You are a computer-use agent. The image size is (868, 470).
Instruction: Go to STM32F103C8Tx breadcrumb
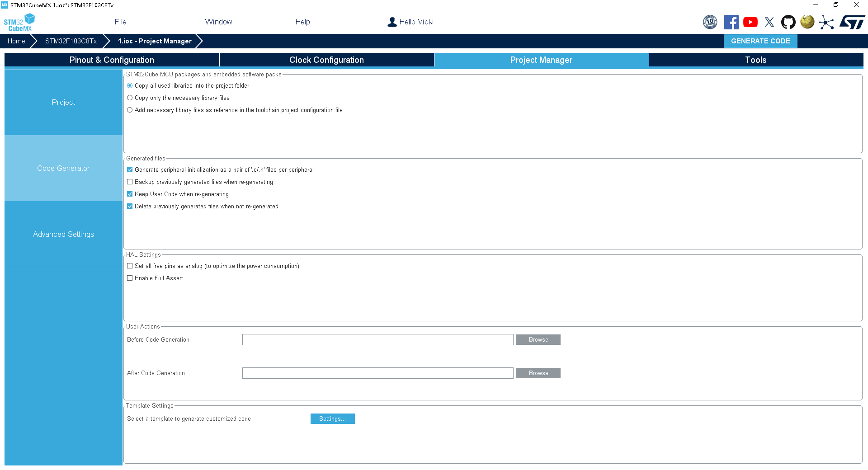(71, 41)
